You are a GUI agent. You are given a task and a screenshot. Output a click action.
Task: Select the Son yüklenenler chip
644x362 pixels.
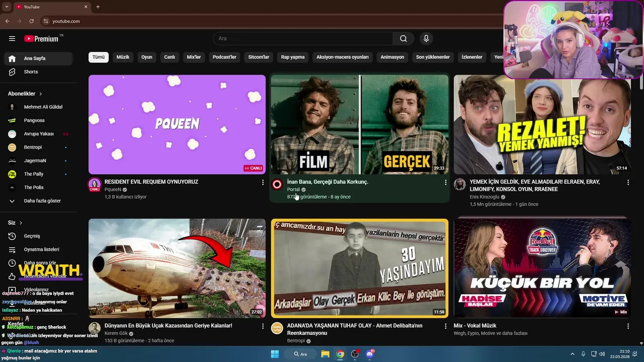pos(433,57)
